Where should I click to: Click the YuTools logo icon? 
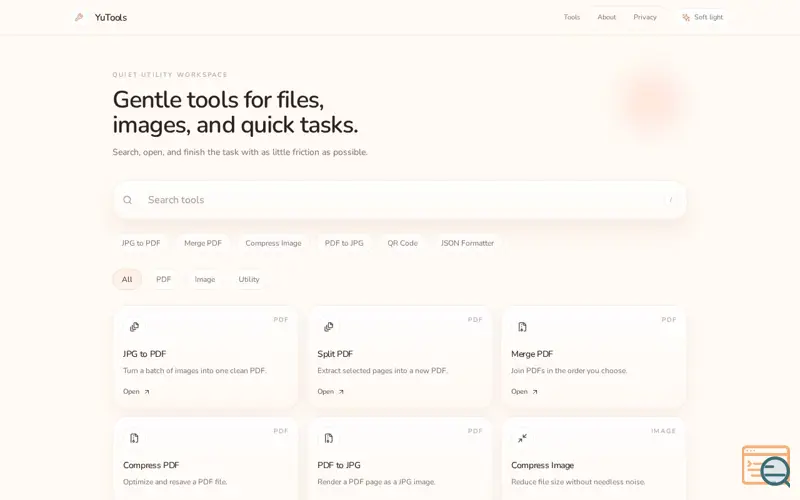(79, 17)
